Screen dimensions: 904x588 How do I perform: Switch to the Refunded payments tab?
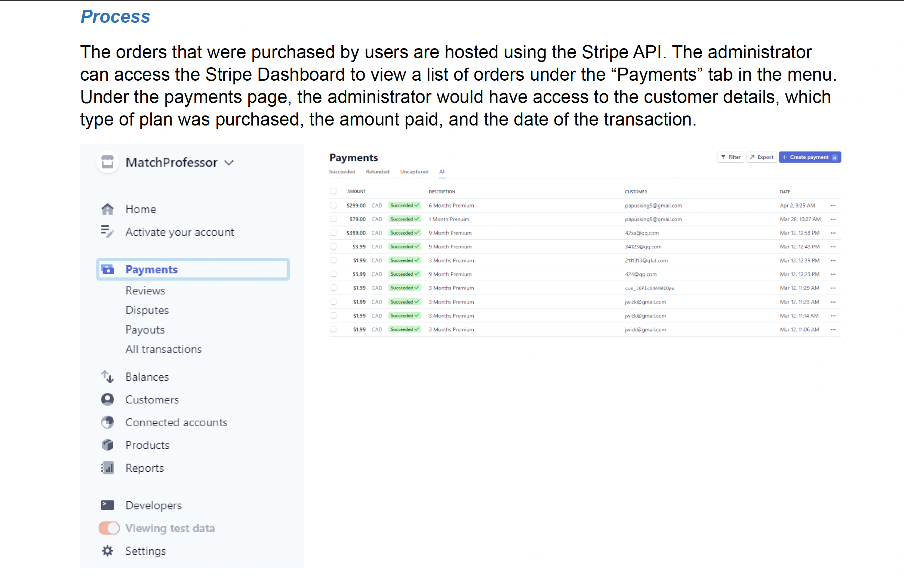click(377, 171)
